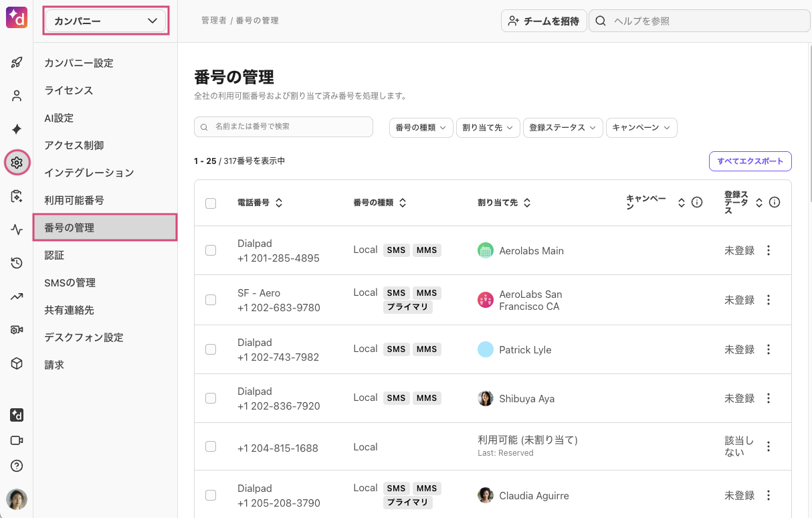
Task: Toggle the select-all checkbox in table header
Action: (211, 203)
